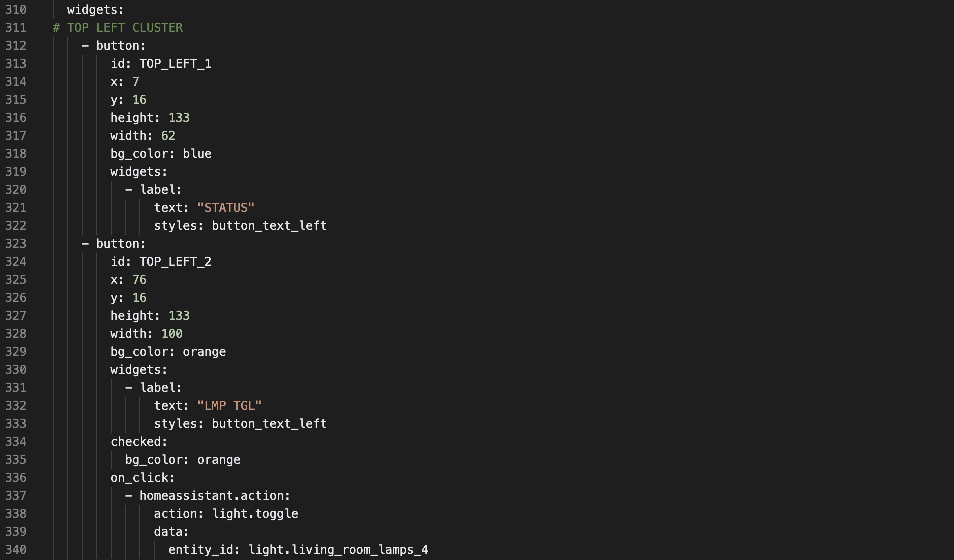Screen dimensions: 954x560
Task: Click line number 340 in the gutter
Action: click(x=16, y=550)
